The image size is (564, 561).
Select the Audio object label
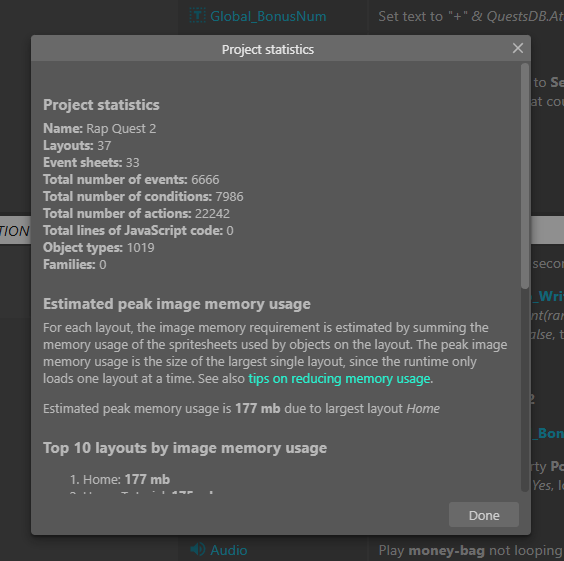pyautogui.click(x=229, y=550)
